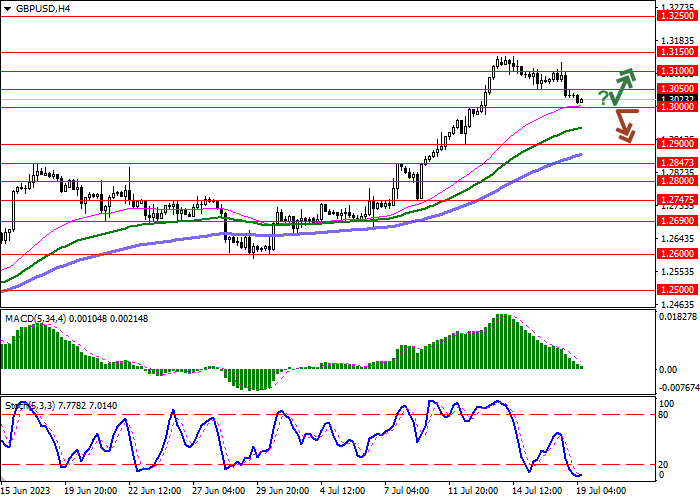
Task: Click the 29 Jun 20:00 time label
Action: coord(283,491)
